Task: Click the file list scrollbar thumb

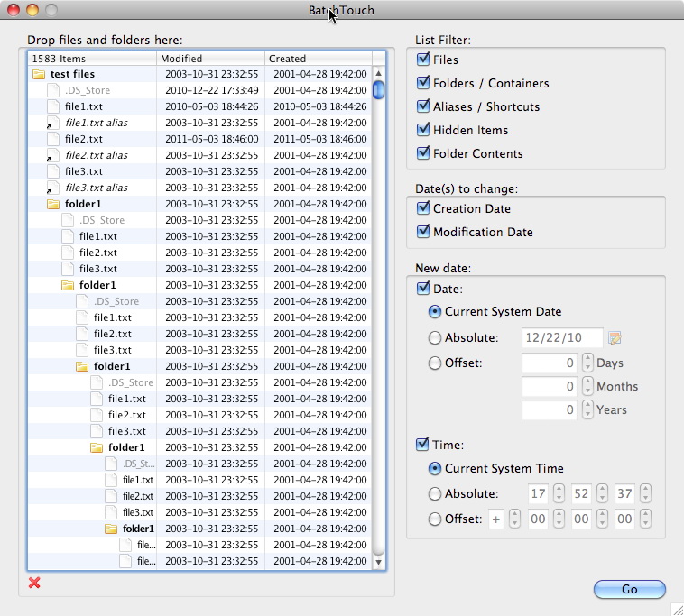Action: click(379, 90)
